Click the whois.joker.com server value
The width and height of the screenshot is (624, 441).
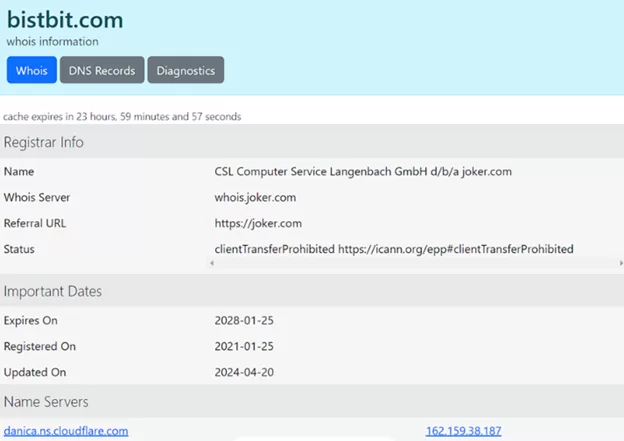(255, 197)
